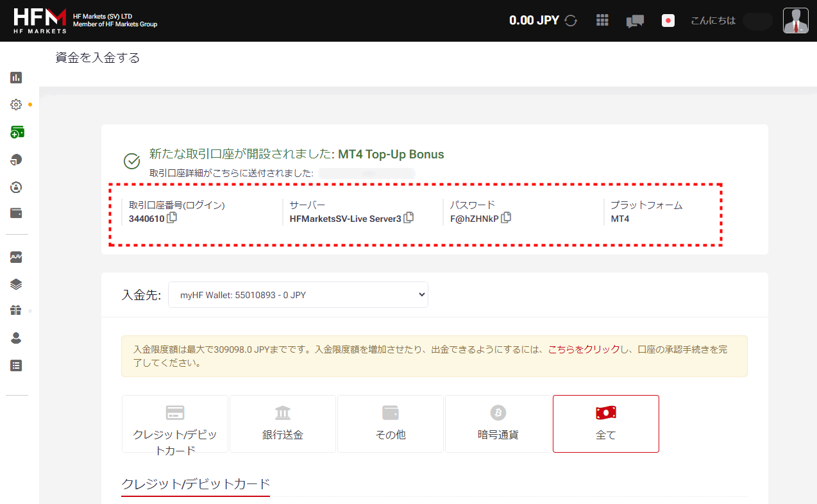817x504 pixels.
Task: Open the user profile sidebar icon
Action: (16, 338)
